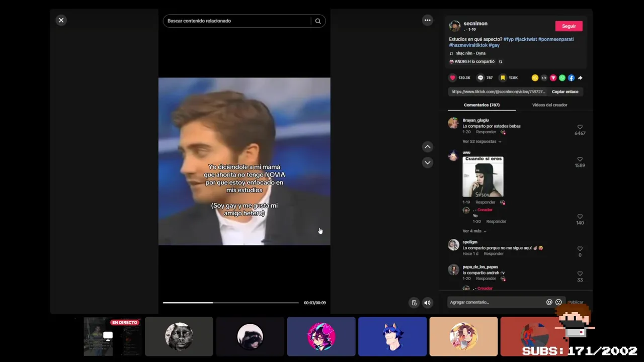Open the #ponmeenparati hashtag

click(x=556, y=39)
